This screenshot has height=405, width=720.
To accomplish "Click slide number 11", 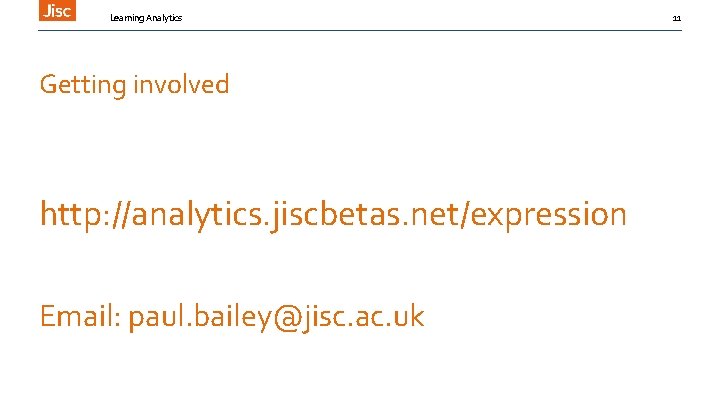I will tap(676, 18).
